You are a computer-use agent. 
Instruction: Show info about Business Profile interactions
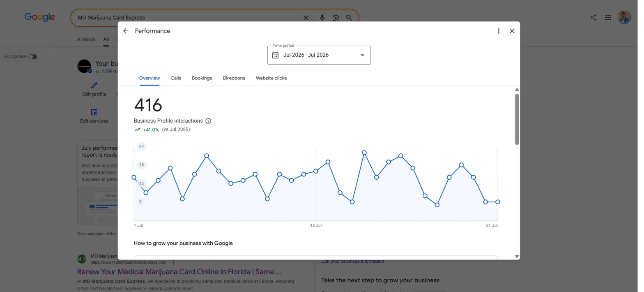point(208,121)
